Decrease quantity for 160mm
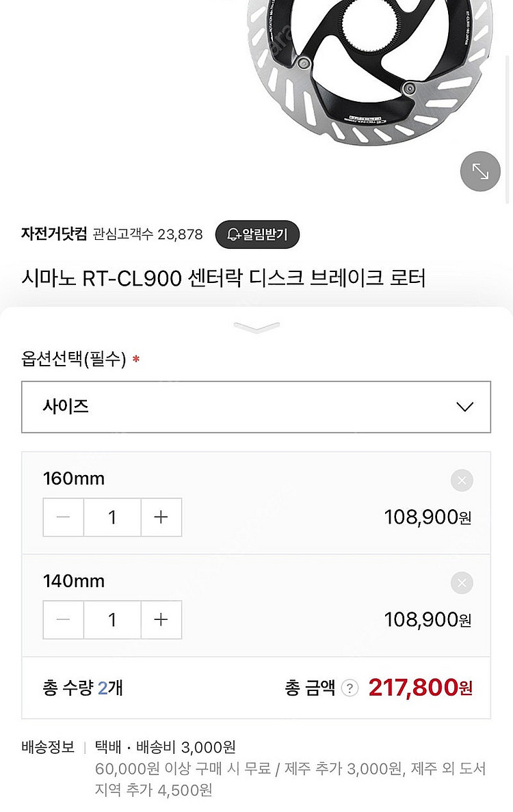 (x=64, y=517)
